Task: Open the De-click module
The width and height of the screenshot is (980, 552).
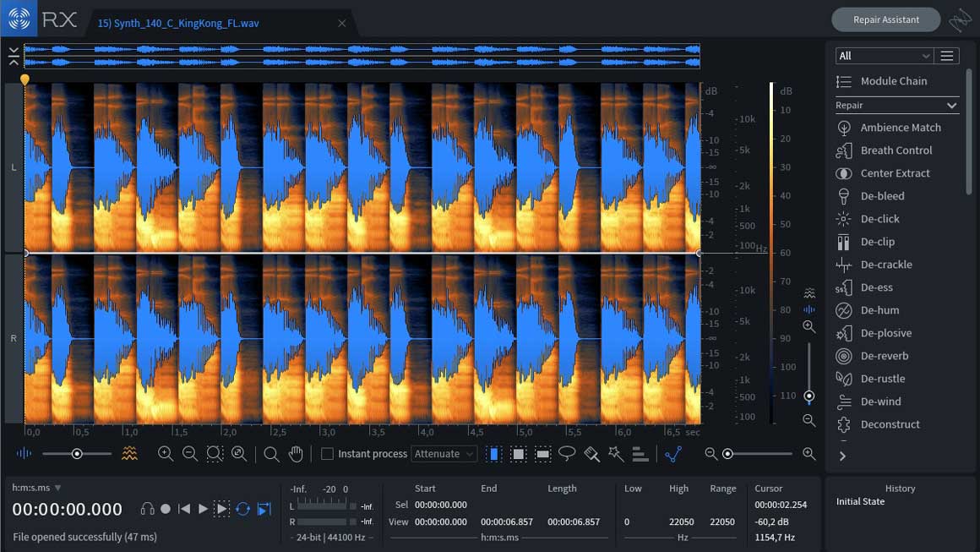Action: point(868,219)
